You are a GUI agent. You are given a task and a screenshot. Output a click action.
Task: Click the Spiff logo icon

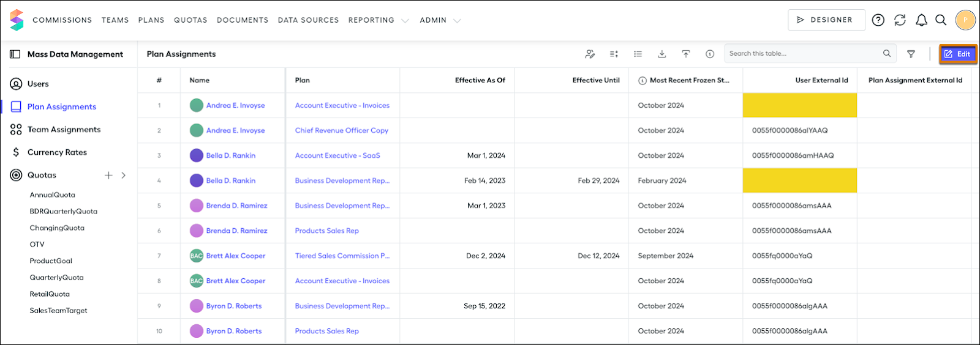tap(17, 20)
